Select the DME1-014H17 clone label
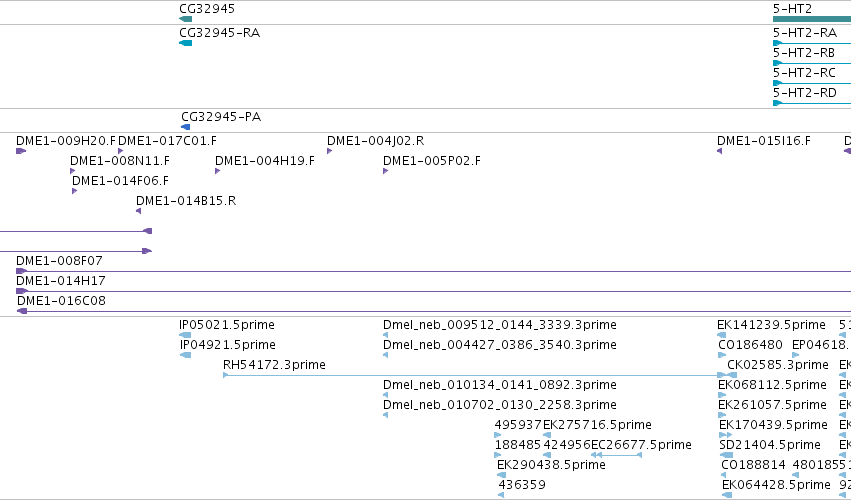The height and width of the screenshot is (500, 851). point(61,281)
